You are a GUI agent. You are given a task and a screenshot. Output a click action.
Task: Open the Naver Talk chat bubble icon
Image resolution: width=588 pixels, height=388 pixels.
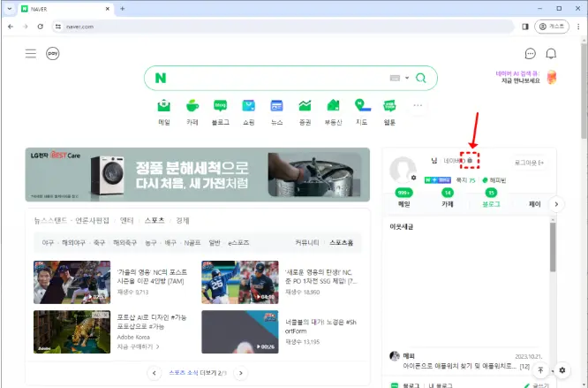click(530, 54)
